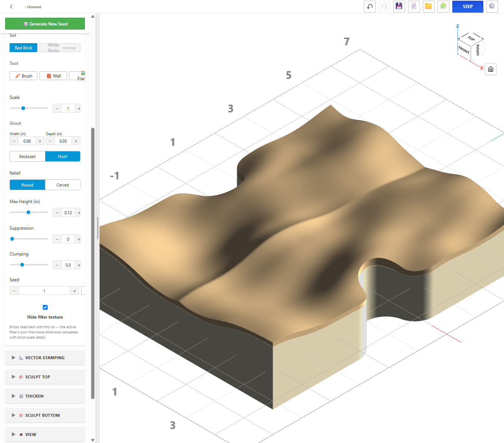Select the Wall tool
This screenshot has width=504, height=443.
(53, 76)
